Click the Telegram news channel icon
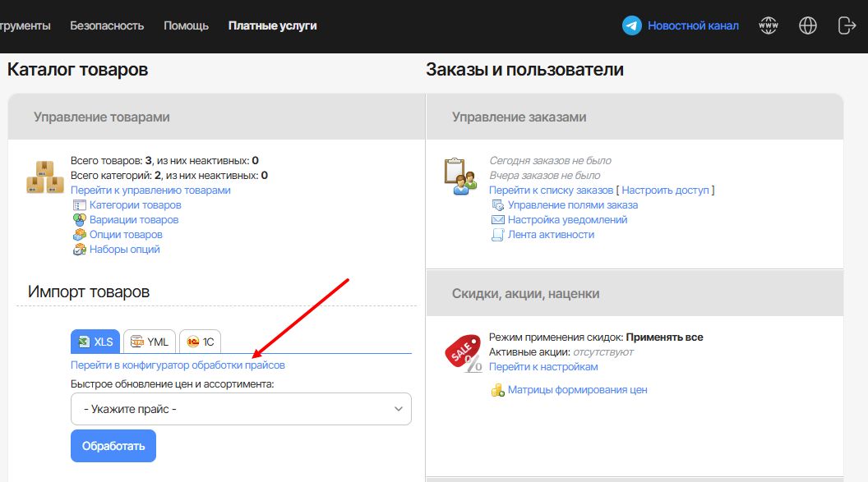The image size is (868, 482). [x=631, y=25]
